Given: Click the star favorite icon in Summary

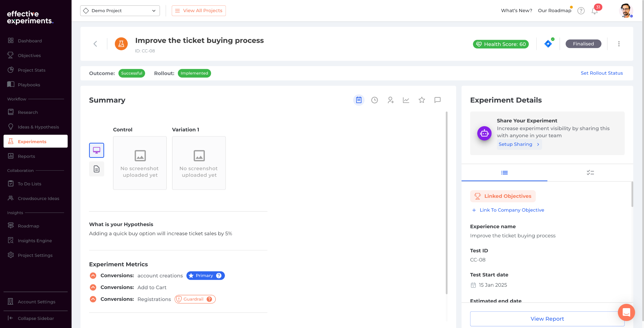Looking at the screenshot, I should click(422, 100).
